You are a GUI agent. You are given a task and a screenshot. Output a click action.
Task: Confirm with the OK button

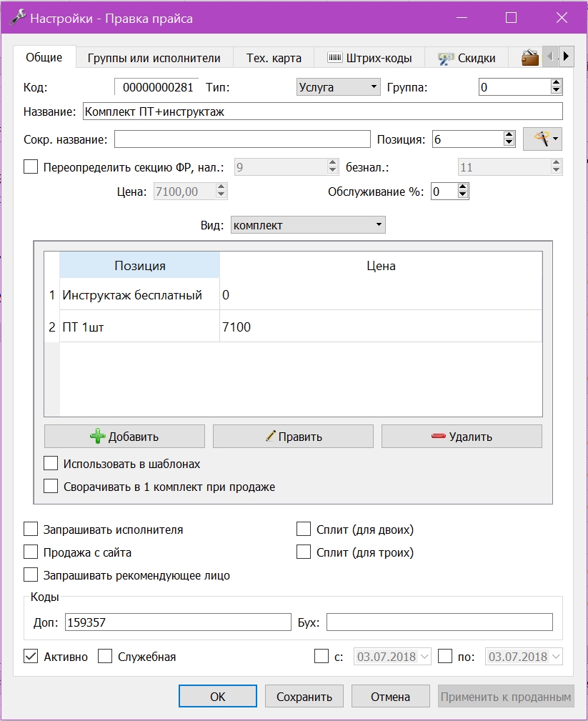coord(218,697)
